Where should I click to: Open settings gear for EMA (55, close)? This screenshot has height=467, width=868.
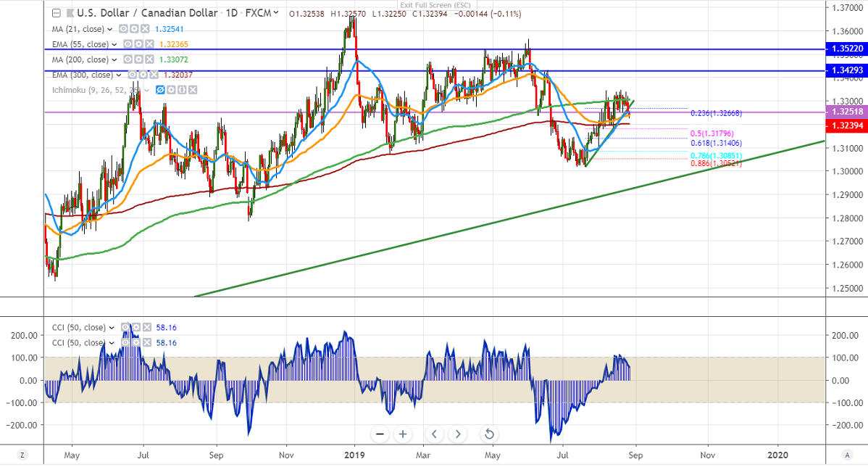139,44
